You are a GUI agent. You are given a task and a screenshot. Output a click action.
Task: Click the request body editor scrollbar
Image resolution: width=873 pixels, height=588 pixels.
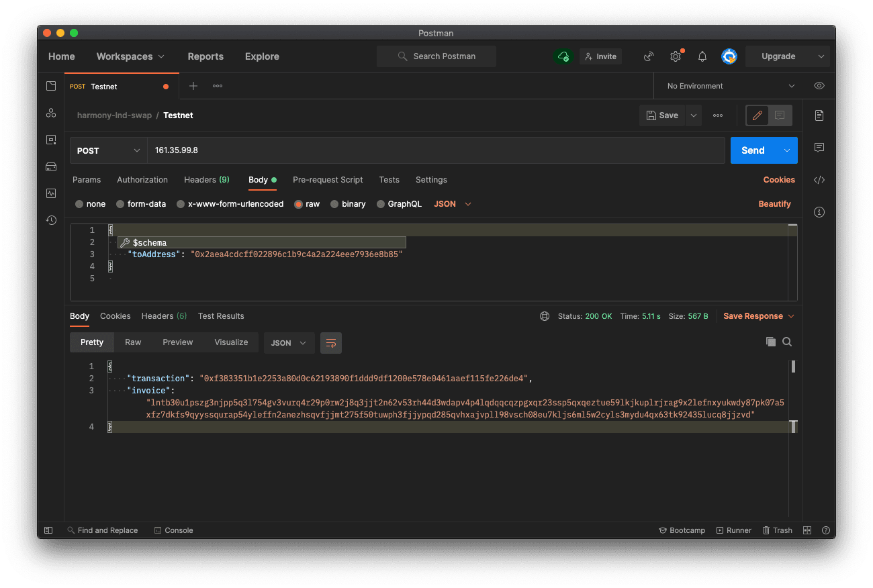[x=793, y=262]
